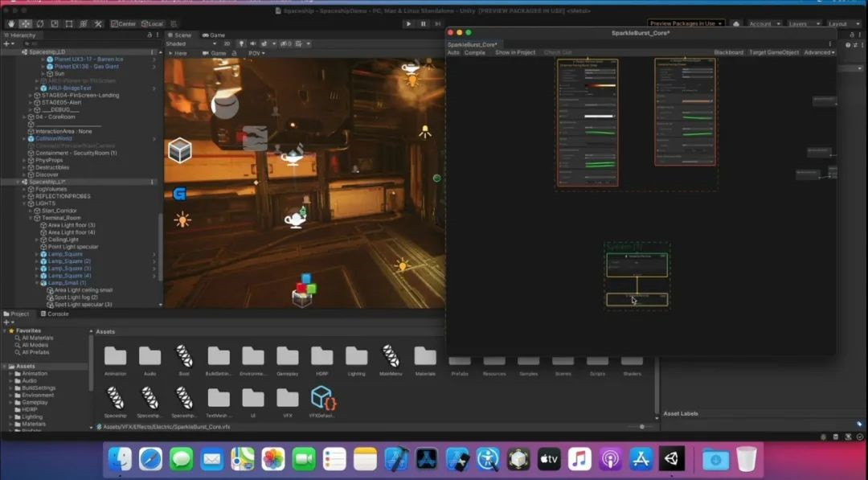Click Compile in the VFX graph

pyautogui.click(x=475, y=52)
